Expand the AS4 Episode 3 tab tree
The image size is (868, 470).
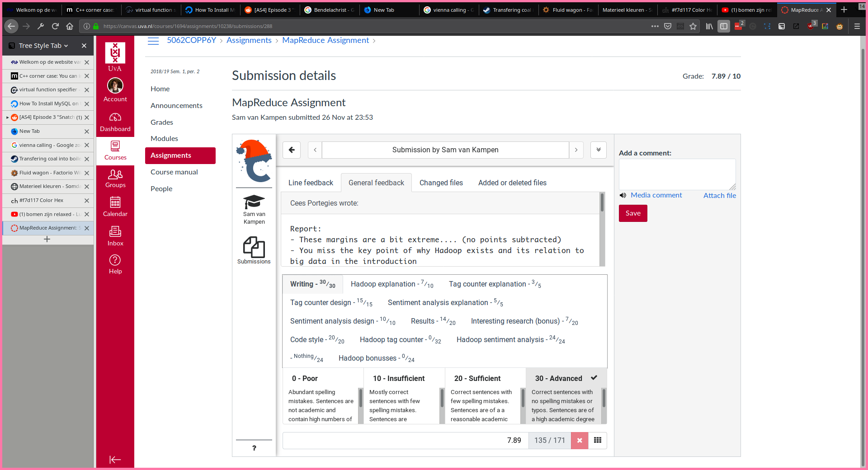coord(8,117)
